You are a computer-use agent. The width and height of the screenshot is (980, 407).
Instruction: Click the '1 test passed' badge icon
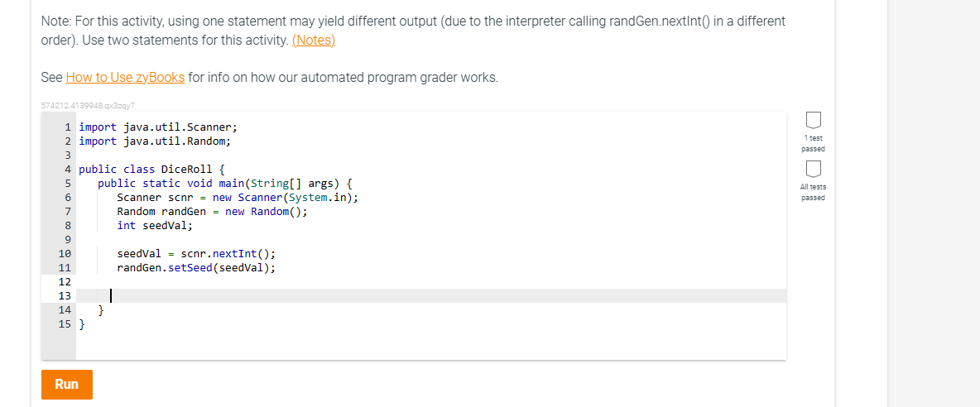813,121
